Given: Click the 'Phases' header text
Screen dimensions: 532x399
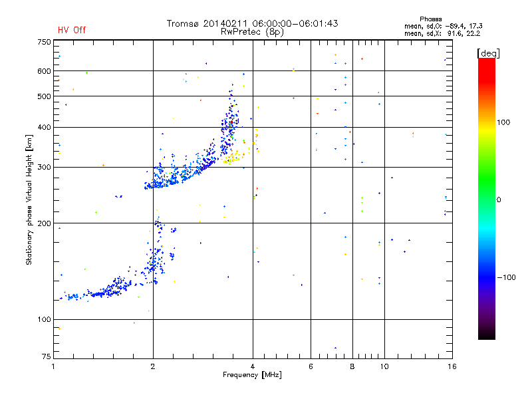Looking at the screenshot, I should (x=430, y=19).
